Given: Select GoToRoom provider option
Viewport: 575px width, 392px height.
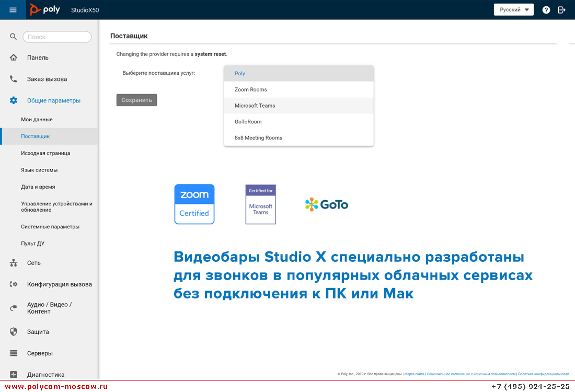Looking at the screenshot, I should [x=299, y=122].
